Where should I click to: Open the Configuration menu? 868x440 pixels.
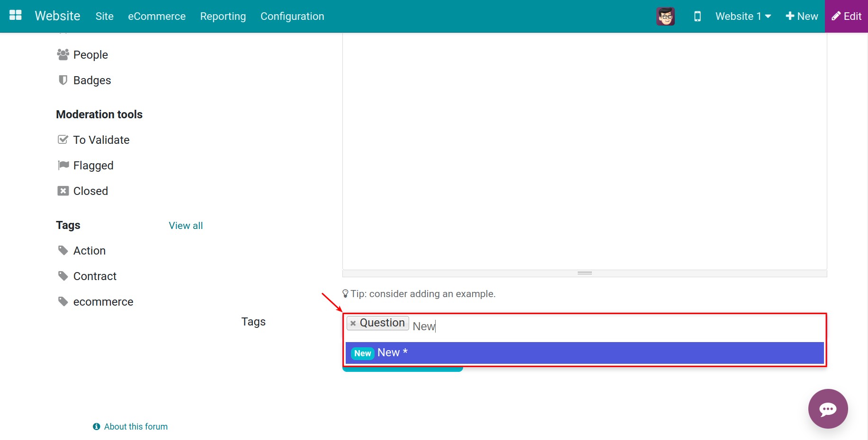292,16
